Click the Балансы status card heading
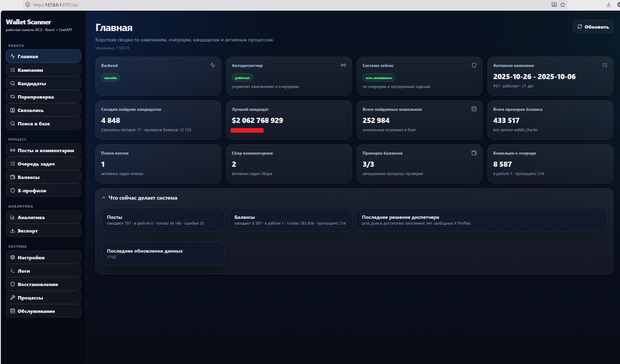Screen dimensions: 620x364 [245, 217]
